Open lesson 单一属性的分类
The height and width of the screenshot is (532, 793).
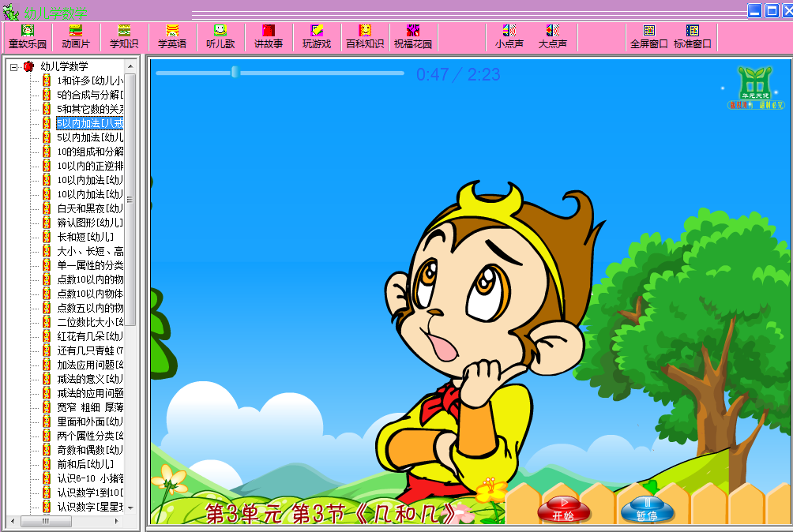pos(89,265)
